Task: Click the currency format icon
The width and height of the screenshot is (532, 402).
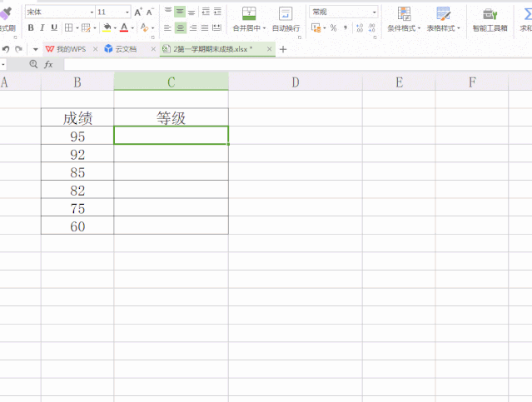Action: pos(316,27)
